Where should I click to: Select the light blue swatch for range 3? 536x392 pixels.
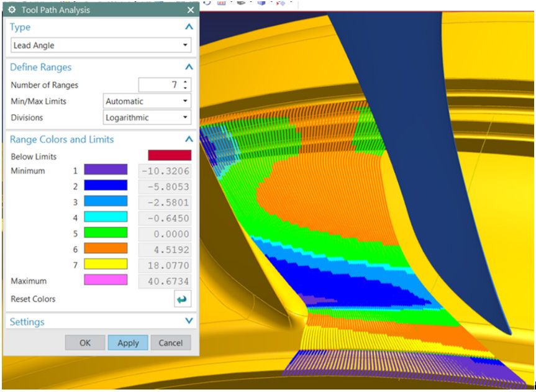pos(106,201)
